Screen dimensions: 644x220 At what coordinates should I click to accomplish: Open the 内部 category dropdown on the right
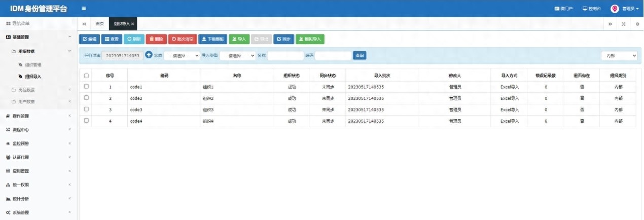tap(619, 56)
